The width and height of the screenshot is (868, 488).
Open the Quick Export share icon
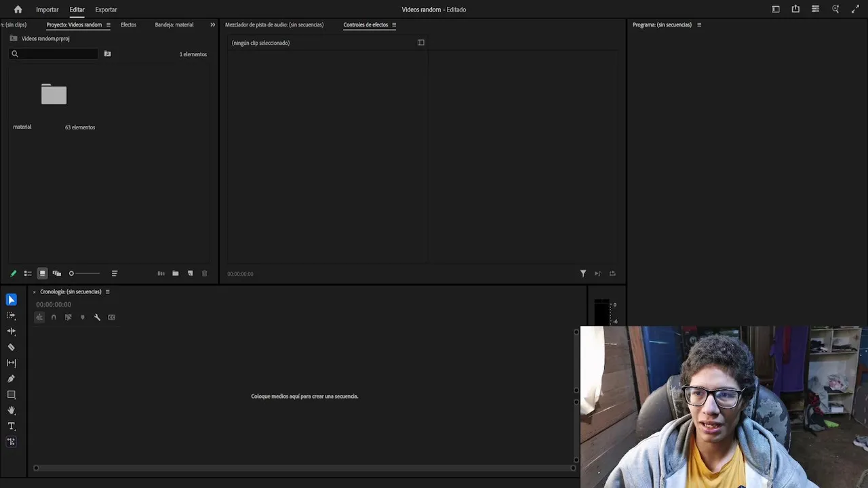(x=795, y=9)
